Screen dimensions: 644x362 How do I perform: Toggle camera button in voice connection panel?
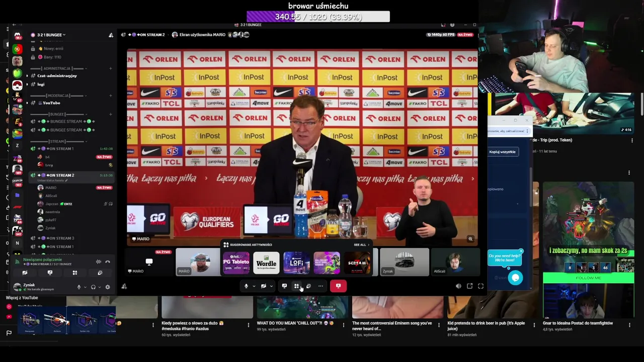[25, 273]
